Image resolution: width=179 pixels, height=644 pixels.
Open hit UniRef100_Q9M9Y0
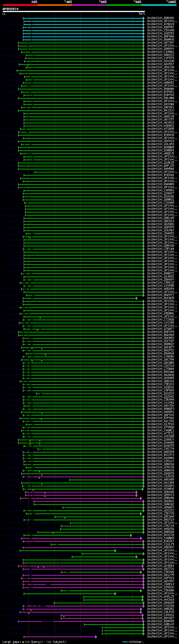point(161,49)
